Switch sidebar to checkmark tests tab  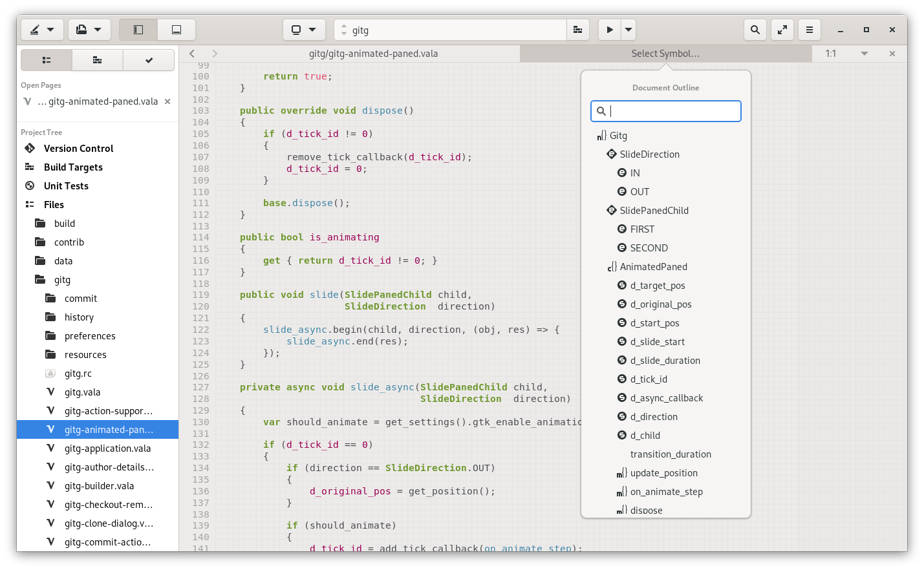[149, 60]
